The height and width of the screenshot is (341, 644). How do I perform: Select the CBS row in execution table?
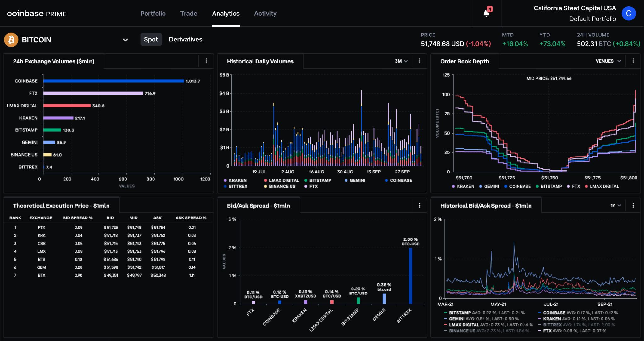pyautogui.click(x=108, y=243)
